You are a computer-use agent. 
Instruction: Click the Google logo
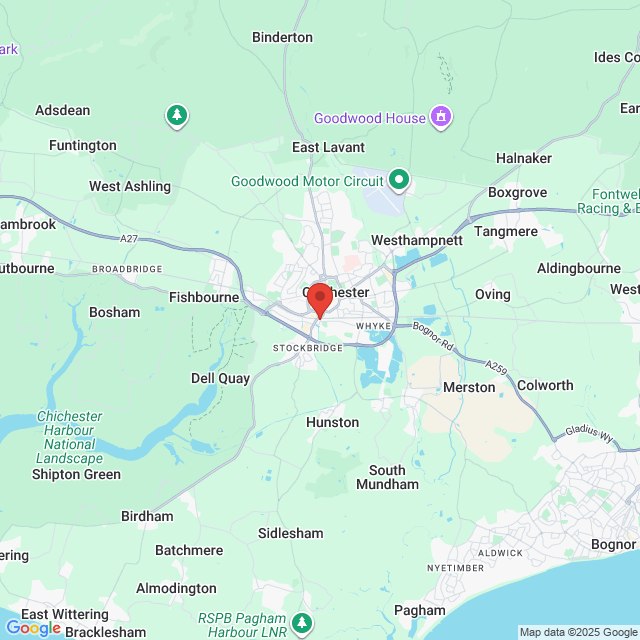pos(34,628)
